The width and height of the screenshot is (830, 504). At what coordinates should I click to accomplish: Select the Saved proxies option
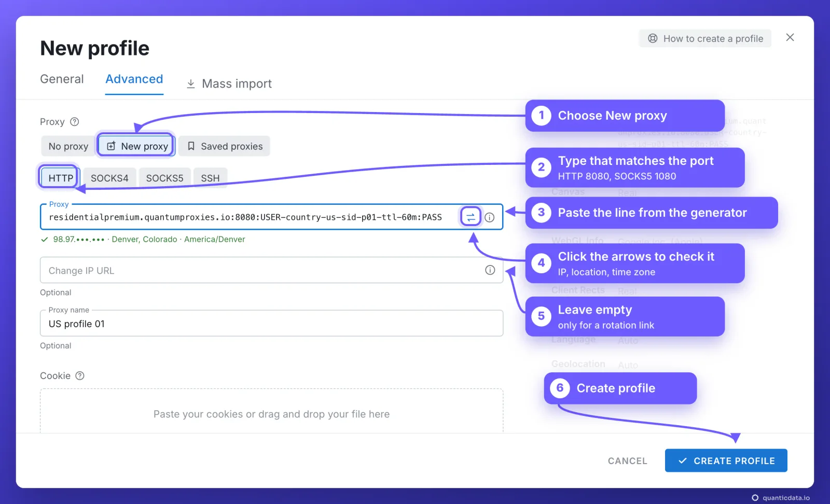point(225,146)
